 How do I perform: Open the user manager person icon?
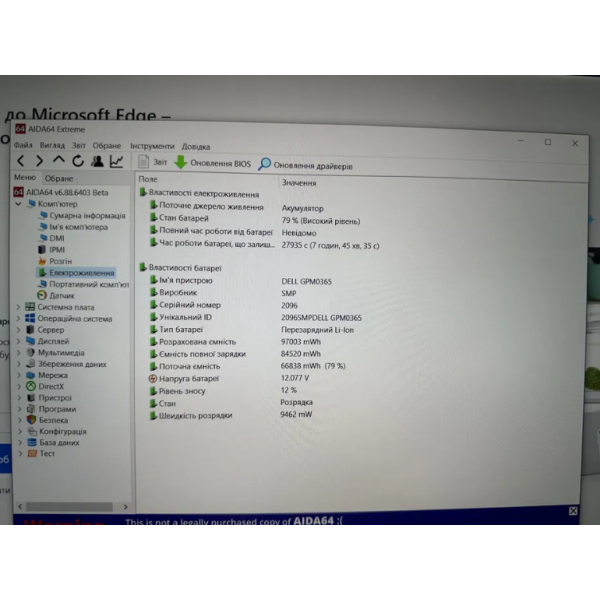pyautogui.click(x=97, y=161)
